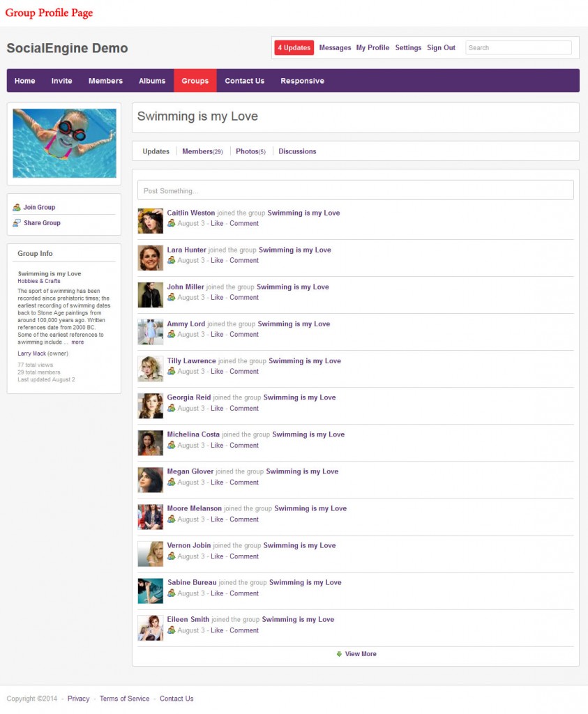
Task: Switch to the Members(29) tab
Action: coord(202,151)
